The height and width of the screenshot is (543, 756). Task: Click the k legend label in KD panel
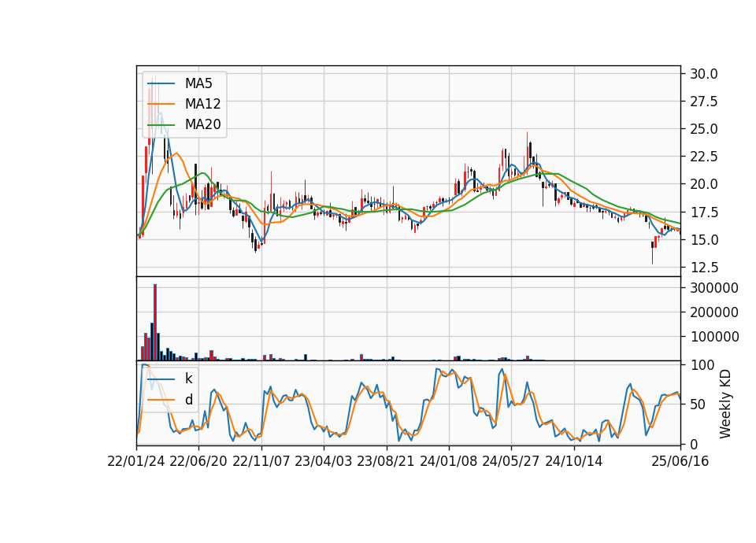pos(188,379)
